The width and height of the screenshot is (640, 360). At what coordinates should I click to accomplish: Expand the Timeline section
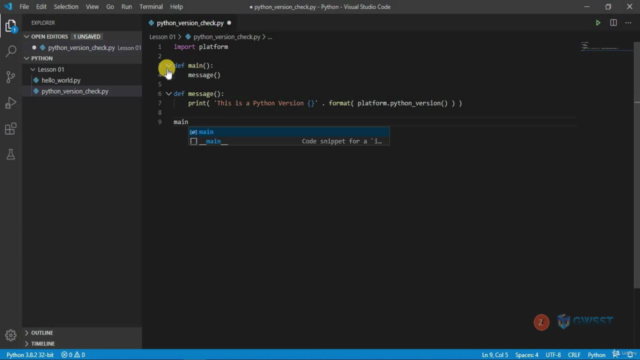pyautogui.click(x=27, y=344)
